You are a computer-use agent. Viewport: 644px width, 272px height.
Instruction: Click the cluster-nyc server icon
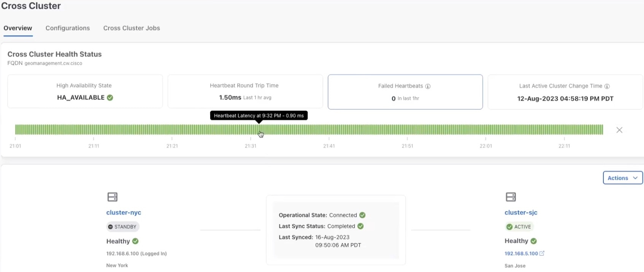113,197
